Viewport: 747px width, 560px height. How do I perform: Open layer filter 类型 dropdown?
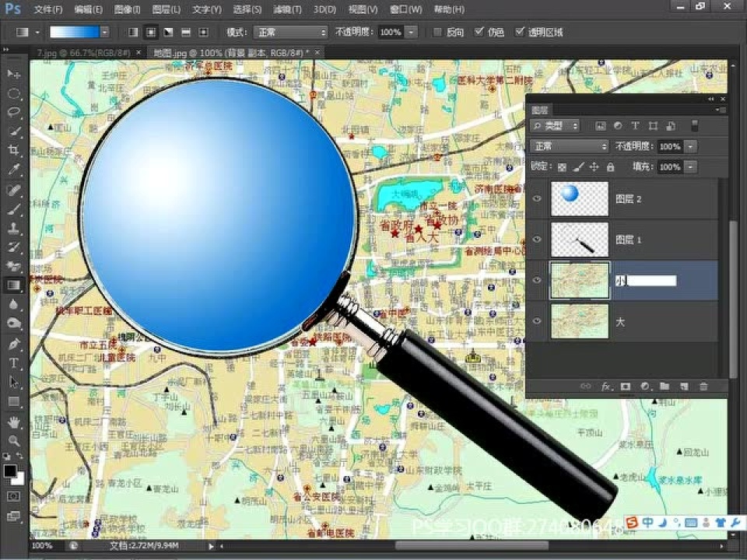[x=555, y=126]
